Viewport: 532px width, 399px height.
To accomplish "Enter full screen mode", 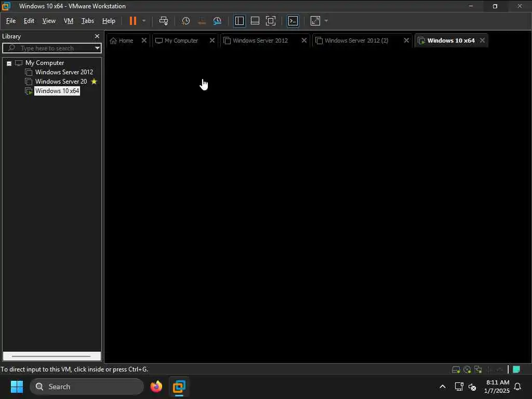I will coord(271,21).
